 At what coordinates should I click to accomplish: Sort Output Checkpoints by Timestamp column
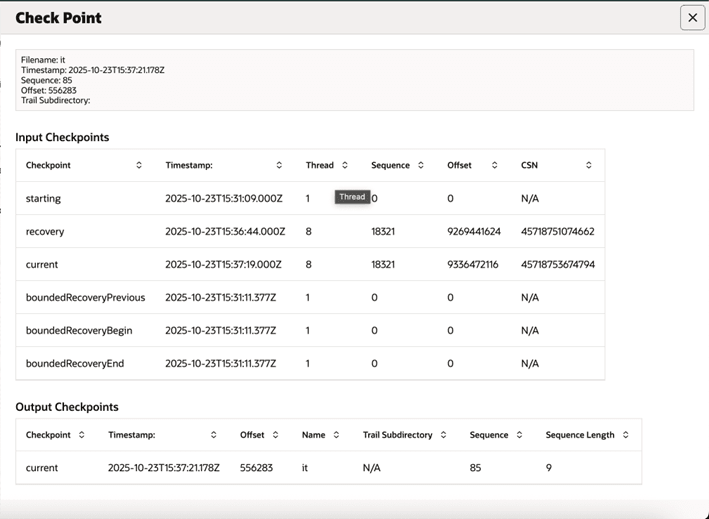[213, 435]
